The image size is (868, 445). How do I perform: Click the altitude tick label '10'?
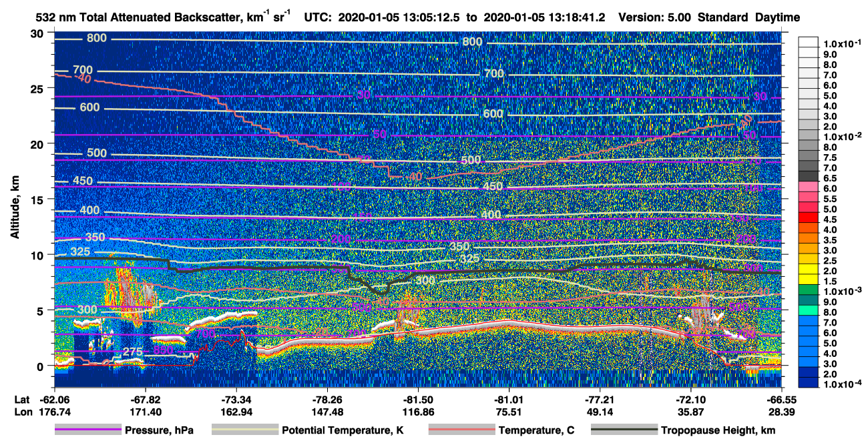click(38, 255)
